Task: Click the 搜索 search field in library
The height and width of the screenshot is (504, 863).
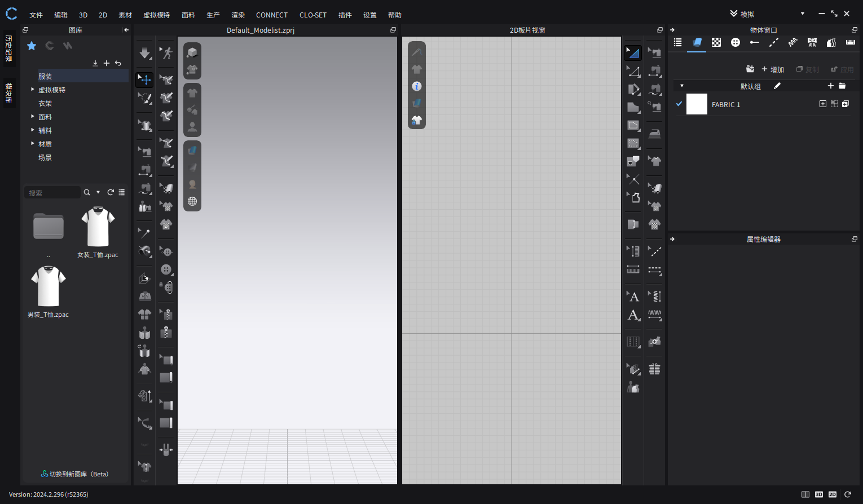Action: (x=52, y=193)
